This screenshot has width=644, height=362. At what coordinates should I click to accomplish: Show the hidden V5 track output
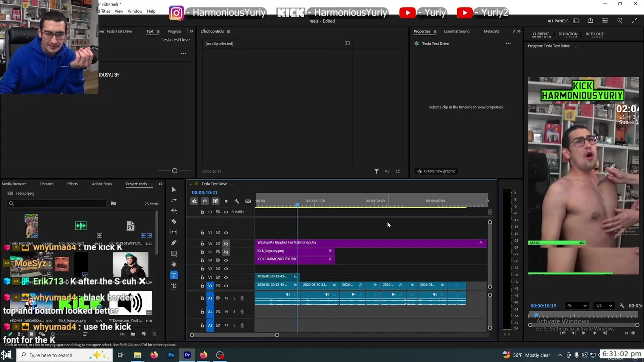point(226,252)
